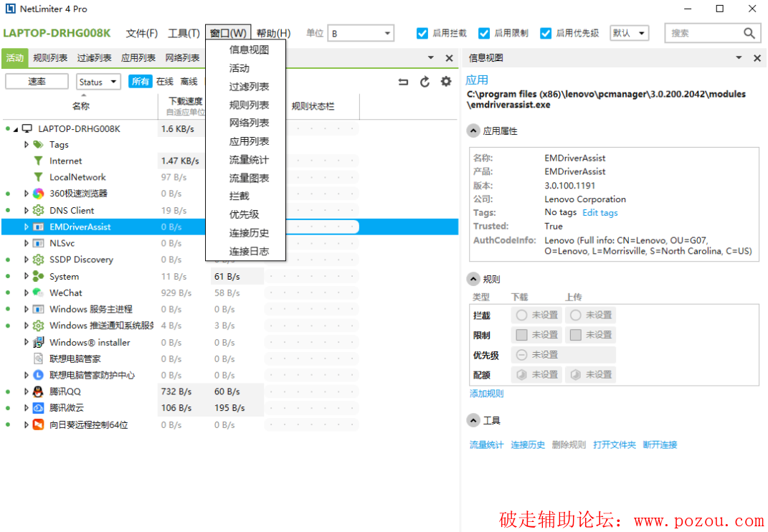Viewport: 768px width, 532px height.
Task: Open the 默认 priority dropdown
Action: (x=630, y=33)
